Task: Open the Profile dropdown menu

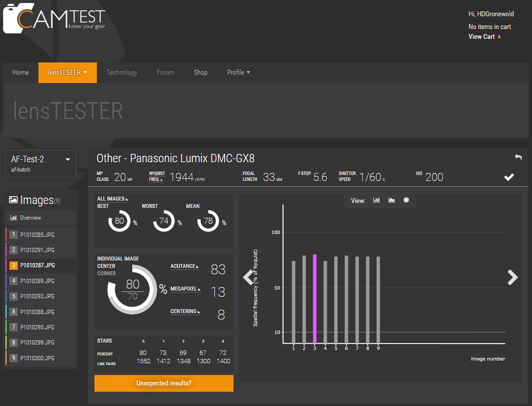Action: coord(238,72)
